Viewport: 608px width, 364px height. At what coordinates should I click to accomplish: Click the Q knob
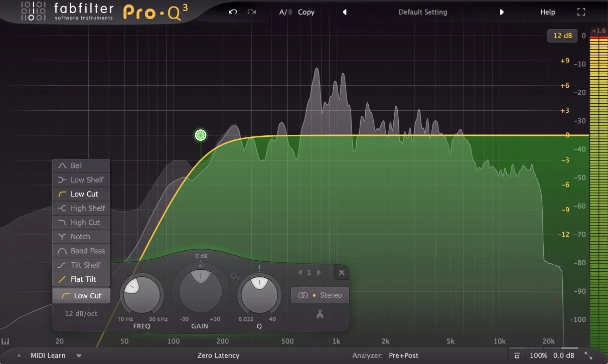(259, 295)
